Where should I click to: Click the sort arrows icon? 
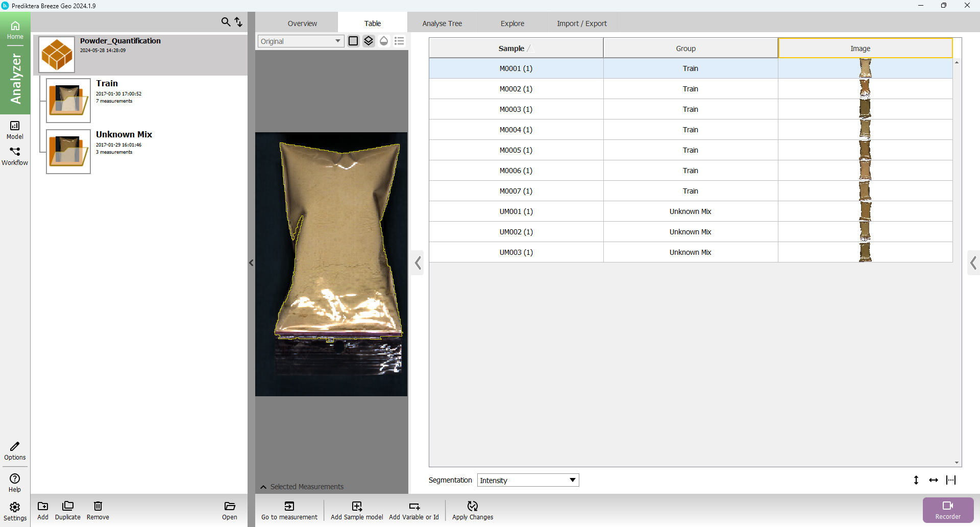238,22
